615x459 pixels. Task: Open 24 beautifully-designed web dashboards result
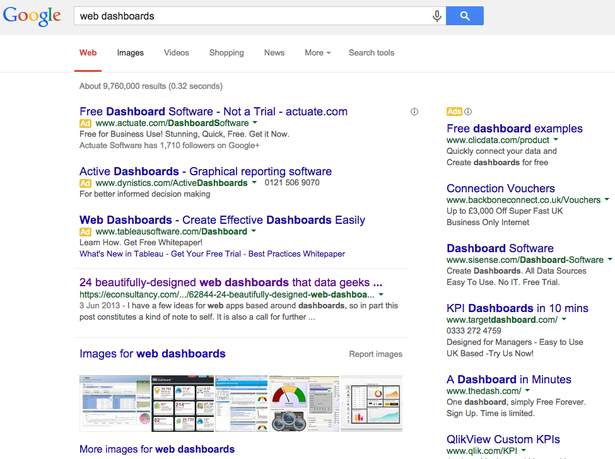pos(231,282)
